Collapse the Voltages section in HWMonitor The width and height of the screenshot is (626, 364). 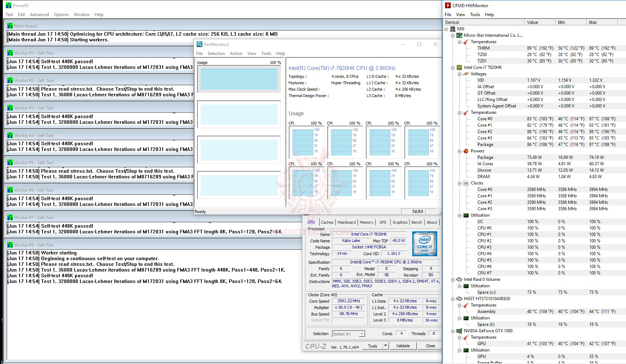click(x=459, y=74)
